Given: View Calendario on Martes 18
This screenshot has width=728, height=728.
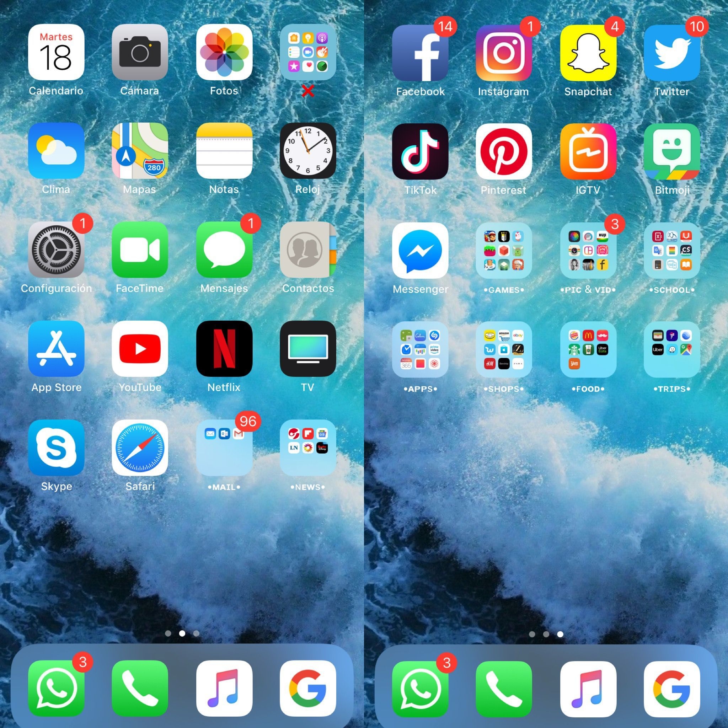Looking at the screenshot, I should [57, 57].
